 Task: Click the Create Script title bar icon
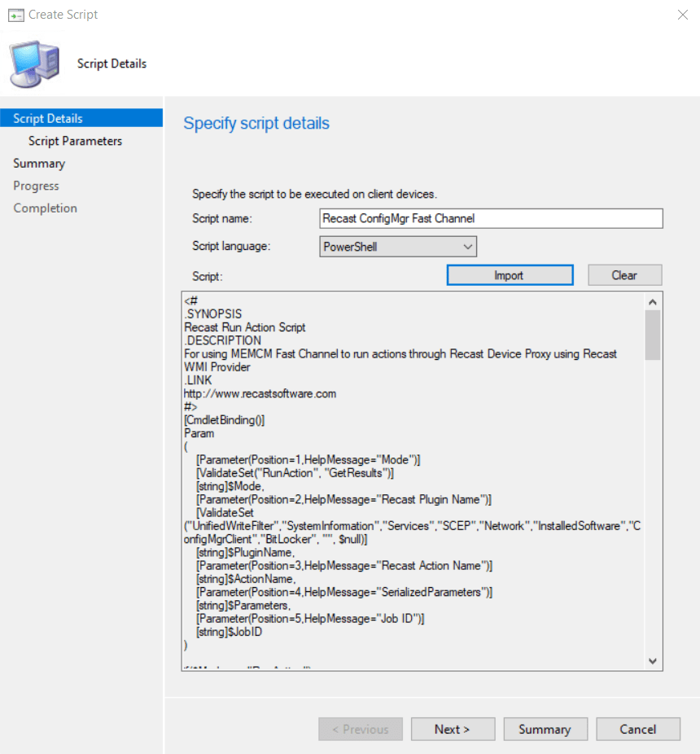pyautogui.click(x=15, y=15)
